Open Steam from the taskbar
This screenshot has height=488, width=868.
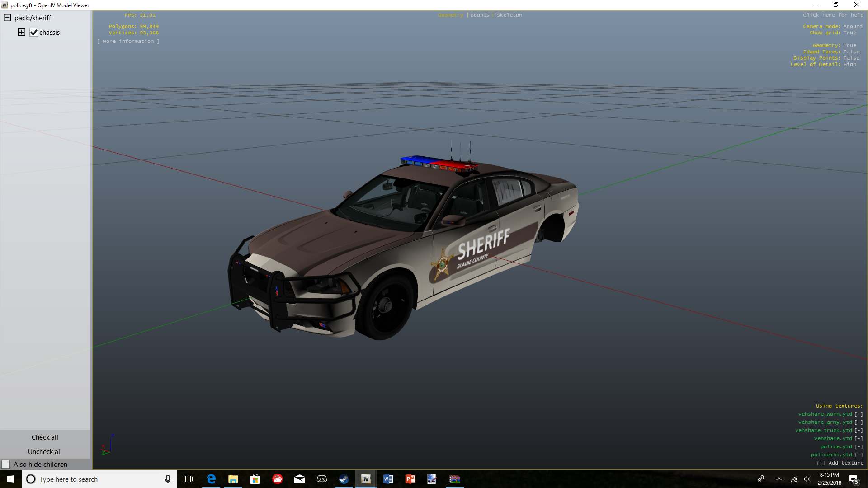pos(344,479)
